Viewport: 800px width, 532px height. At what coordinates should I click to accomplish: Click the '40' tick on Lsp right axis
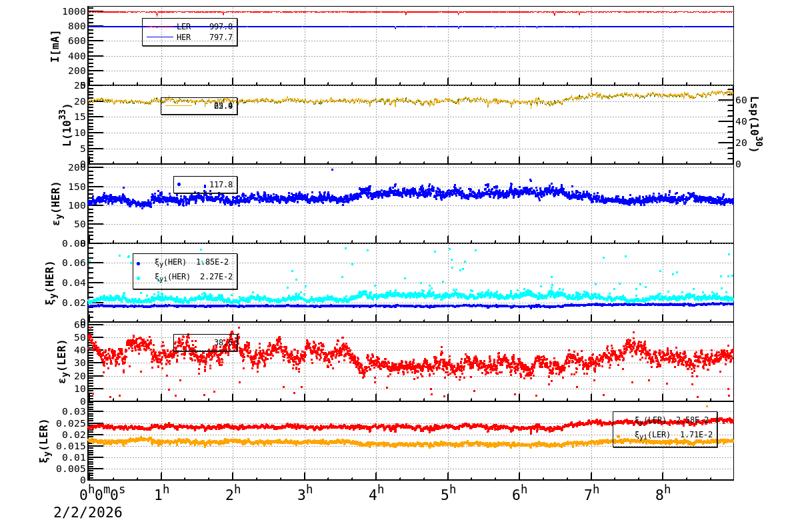click(x=741, y=121)
